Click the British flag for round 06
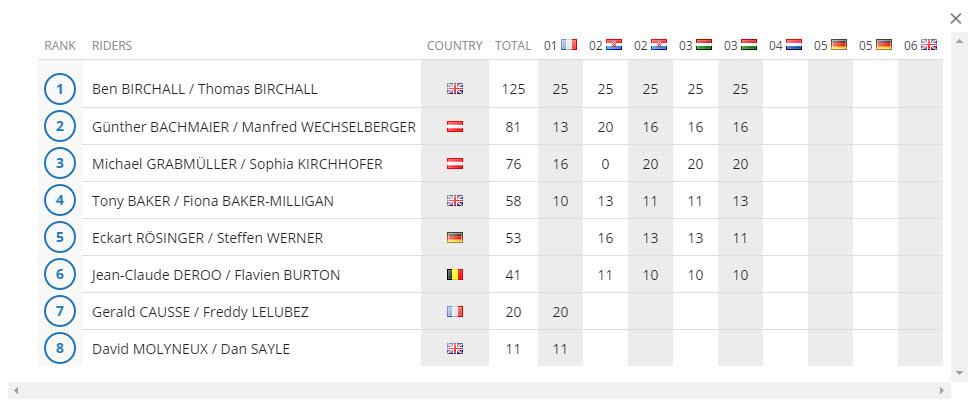This screenshot has height=407, width=975. 928,45
